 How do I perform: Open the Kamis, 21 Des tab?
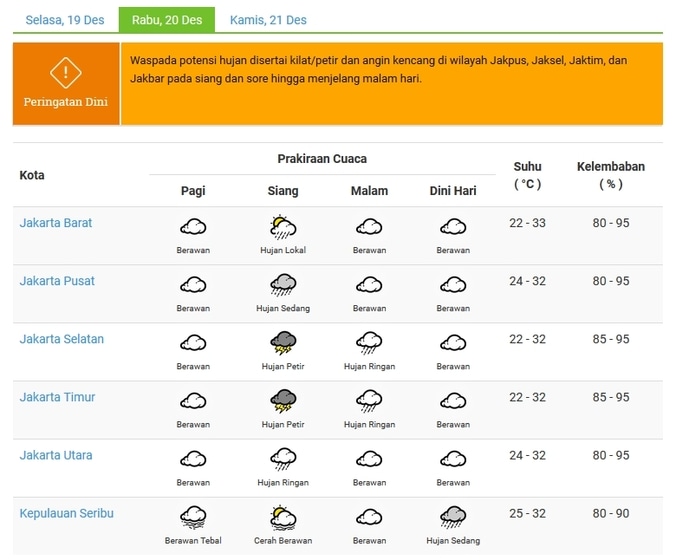[x=268, y=20]
